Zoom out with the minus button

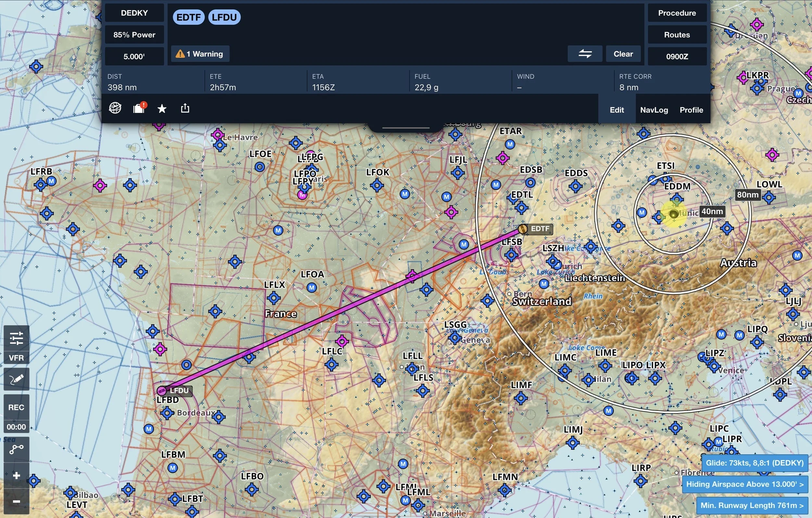point(16,501)
